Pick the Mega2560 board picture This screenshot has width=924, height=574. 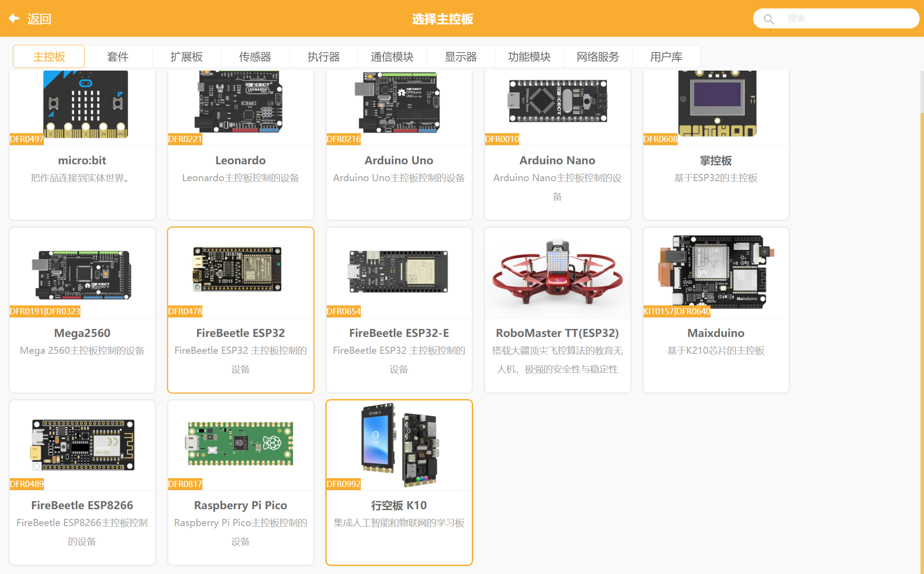tap(82, 274)
